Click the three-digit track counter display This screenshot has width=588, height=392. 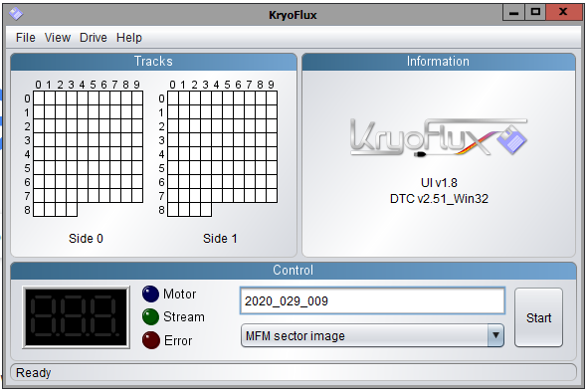click(x=77, y=317)
